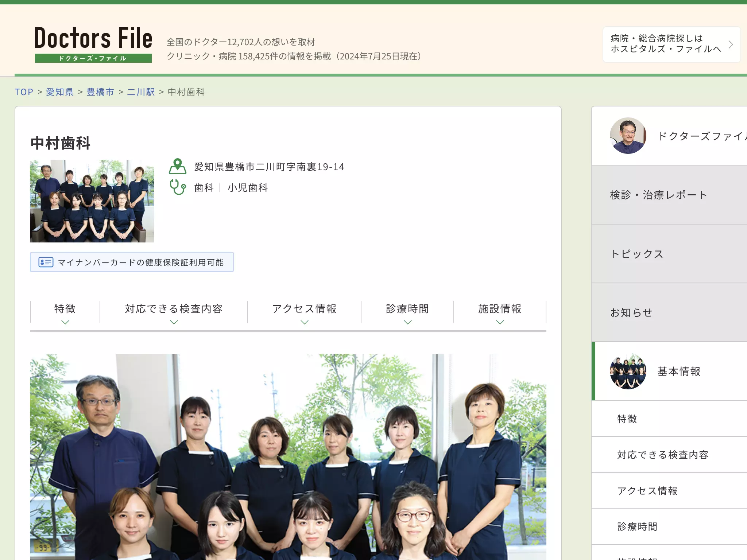The height and width of the screenshot is (560, 747).
Task: Click sidebar sub-item 対応できる検査内容
Action: click(669, 455)
